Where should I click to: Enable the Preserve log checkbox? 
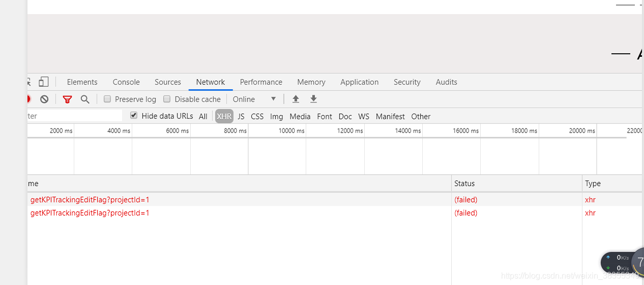coord(107,99)
